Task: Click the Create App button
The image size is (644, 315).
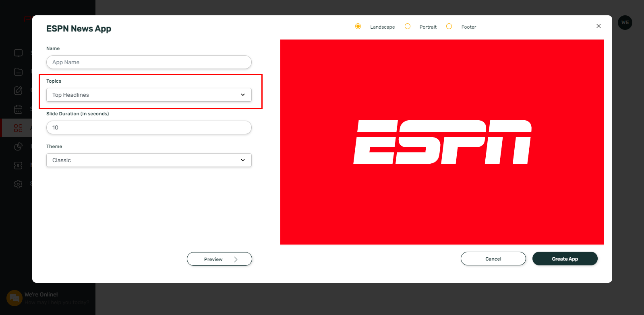Action: point(565,259)
